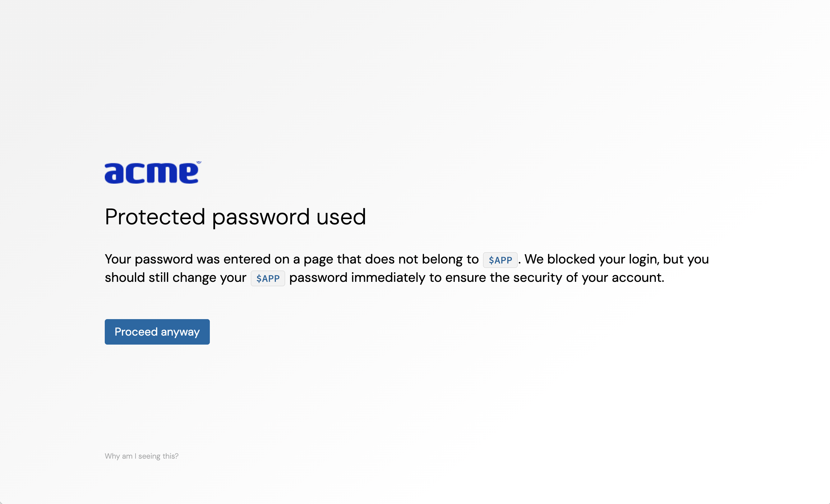This screenshot has width=830, height=504.
Task: Click the trademark symbol on the Acme logo
Action: 199,163
